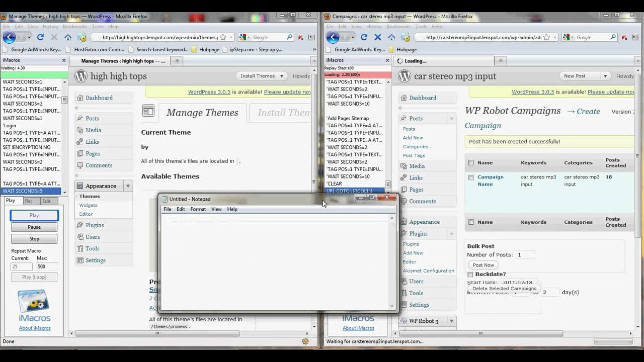Close the iMacros sidebar in right Firefox

pyautogui.click(x=387, y=60)
